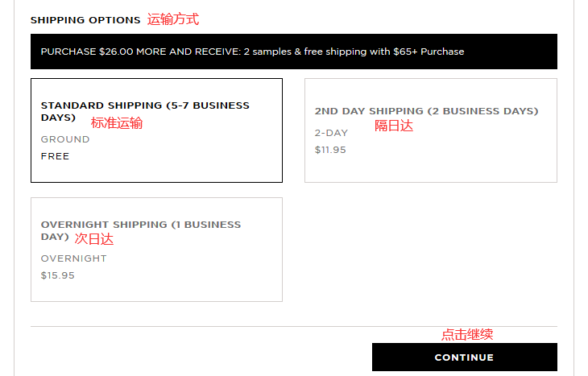The width and height of the screenshot is (588, 376).
Task: Click the OVERNIGHT method text
Action: tap(73, 258)
